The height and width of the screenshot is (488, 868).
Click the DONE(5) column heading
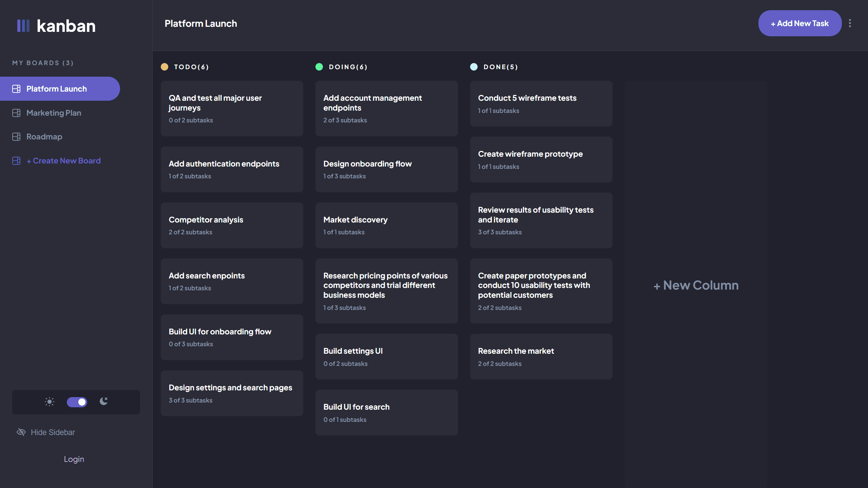(x=501, y=67)
